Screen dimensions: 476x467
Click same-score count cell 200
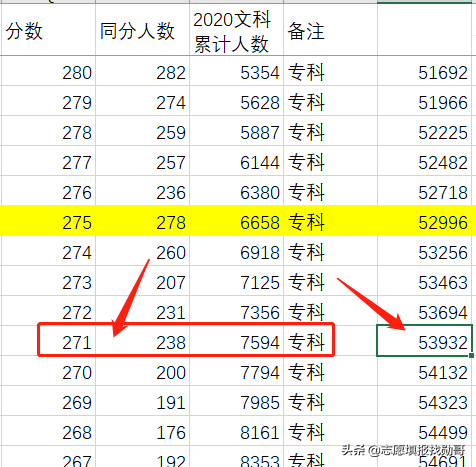tap(142, 370)
